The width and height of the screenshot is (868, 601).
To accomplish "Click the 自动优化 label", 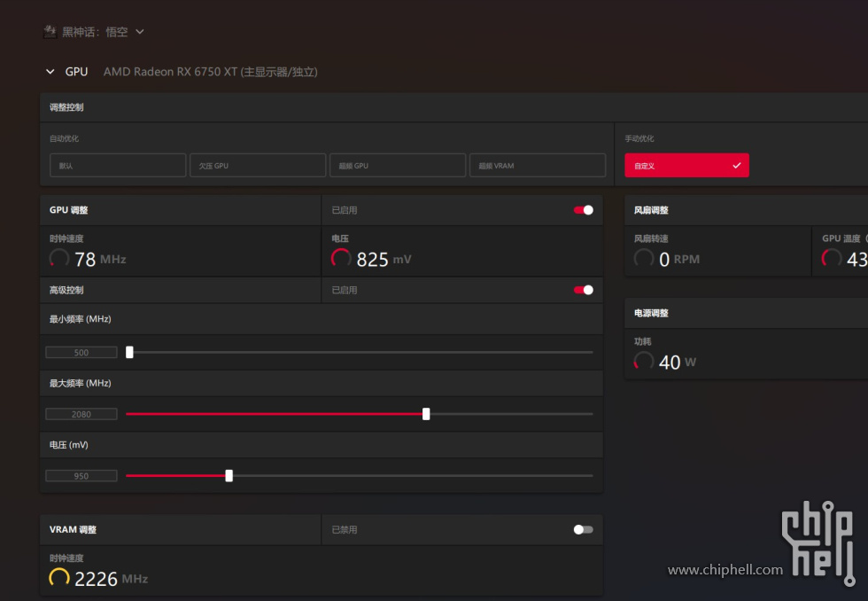I will pos(64,138).
